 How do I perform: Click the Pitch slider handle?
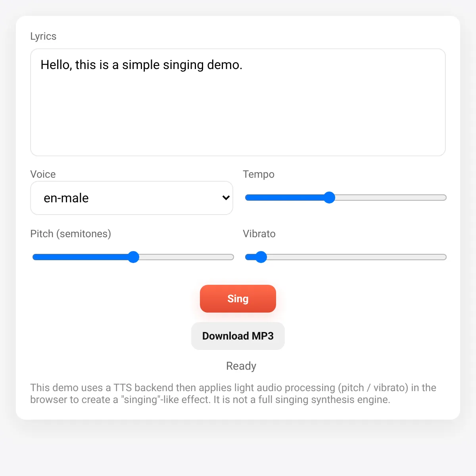[x=134, y=257]
